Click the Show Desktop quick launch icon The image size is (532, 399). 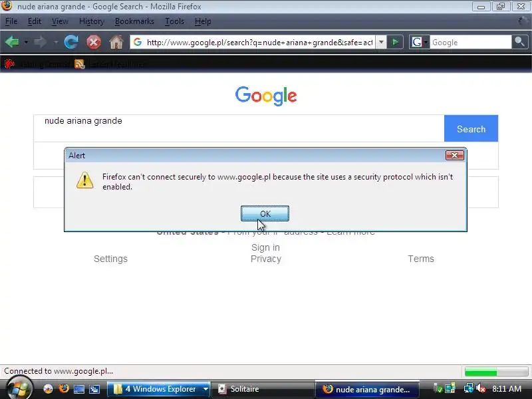79,389
